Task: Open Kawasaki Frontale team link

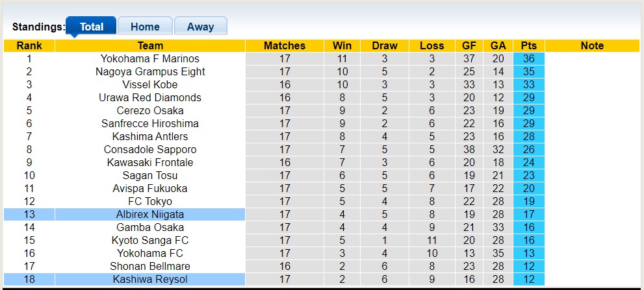Action: tap(150, 162)
